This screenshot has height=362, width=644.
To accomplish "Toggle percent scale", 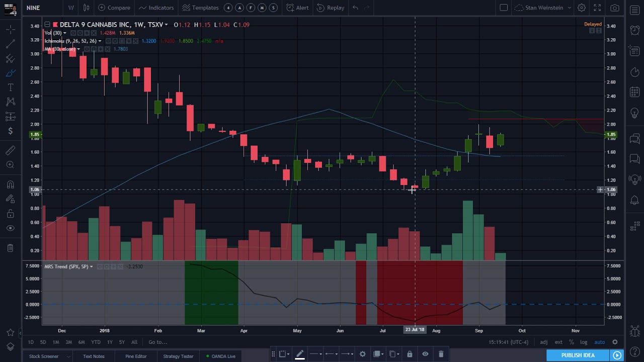I will (572, 342).
